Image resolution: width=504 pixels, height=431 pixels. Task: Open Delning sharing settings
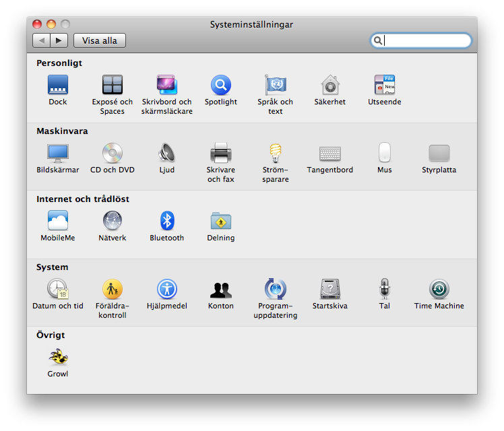(x=221, y=222)
